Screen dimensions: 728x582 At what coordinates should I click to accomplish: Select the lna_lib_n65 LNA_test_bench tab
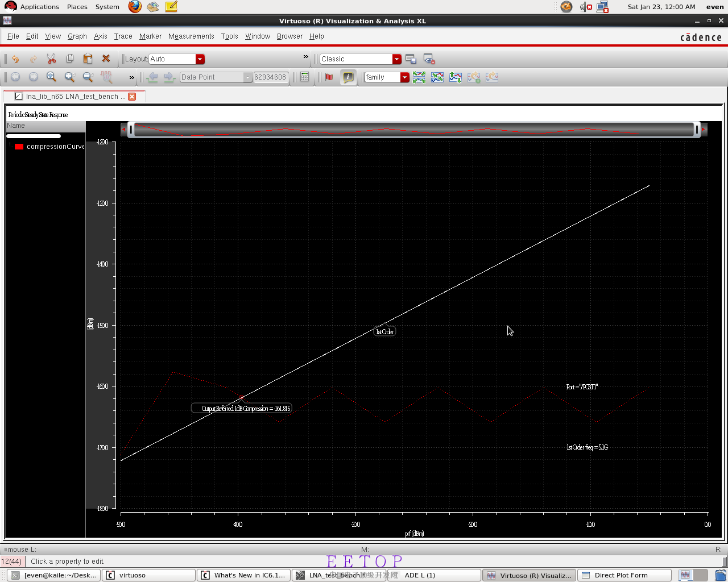pos(75,97)
